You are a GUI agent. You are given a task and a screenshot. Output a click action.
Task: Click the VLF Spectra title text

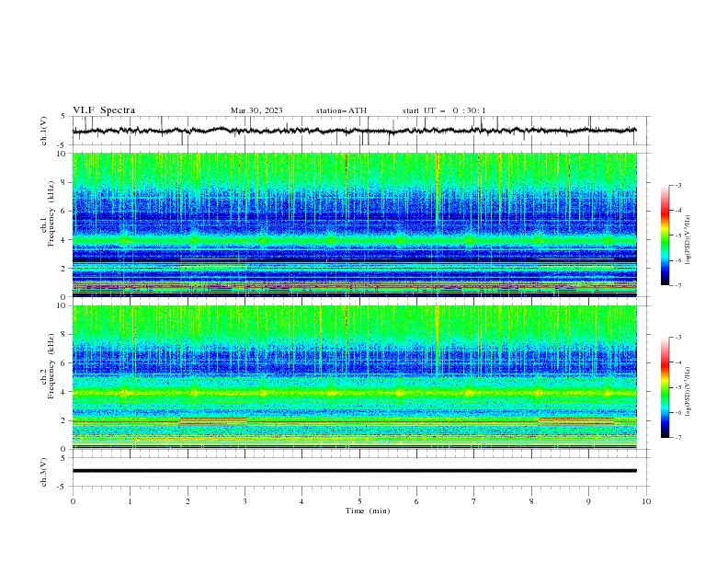[104, 110]
